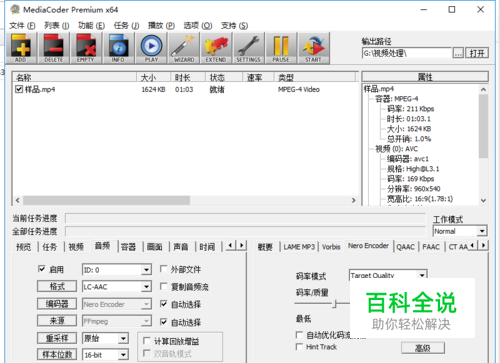The image size is (500, 363).
Task: Open the INFO toolbar icon
Action: tap(118, 48)
